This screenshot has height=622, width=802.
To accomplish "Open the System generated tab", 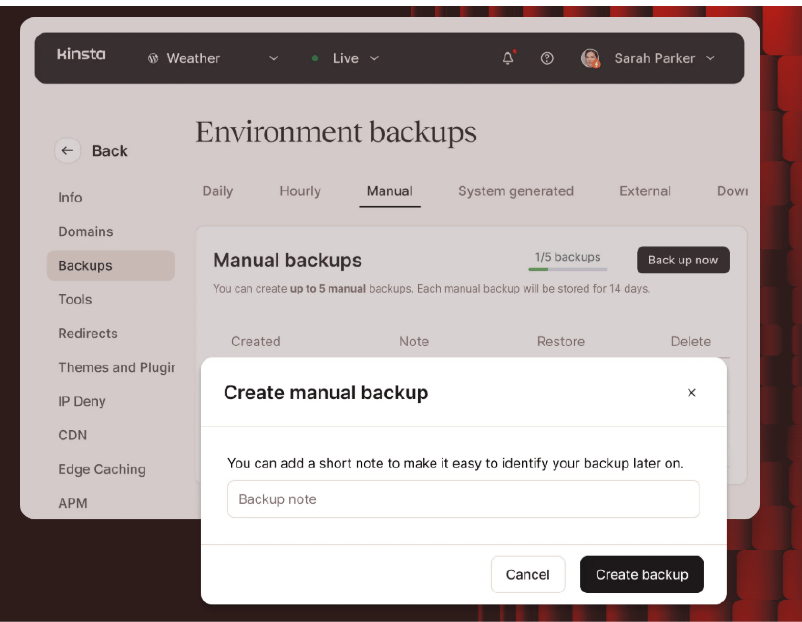I will pos(516,191).
